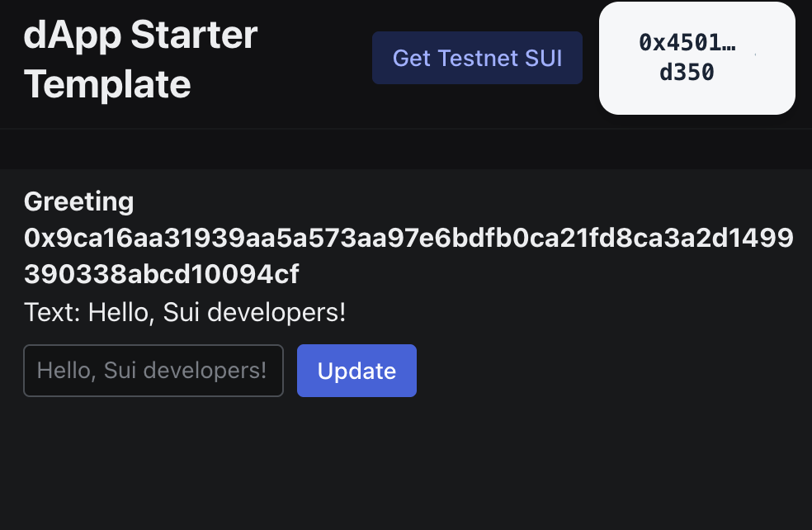Expand the connected wallet address button
Screen dimensions: 812x530
click(x=696, y=58)
